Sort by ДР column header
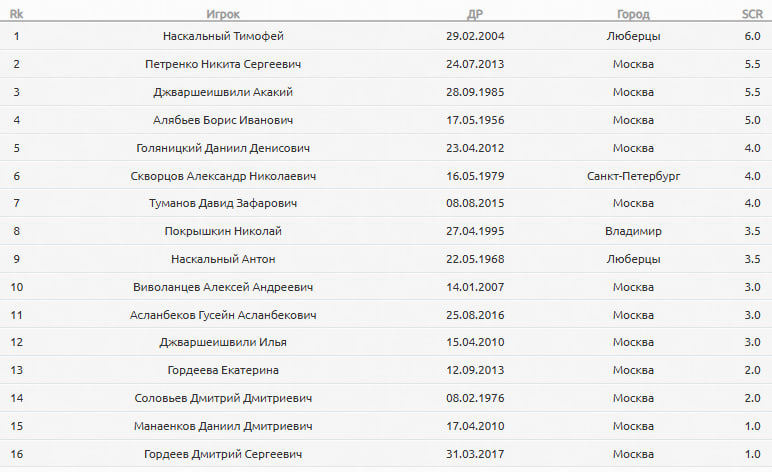The image size is (772, 472). 475,14
